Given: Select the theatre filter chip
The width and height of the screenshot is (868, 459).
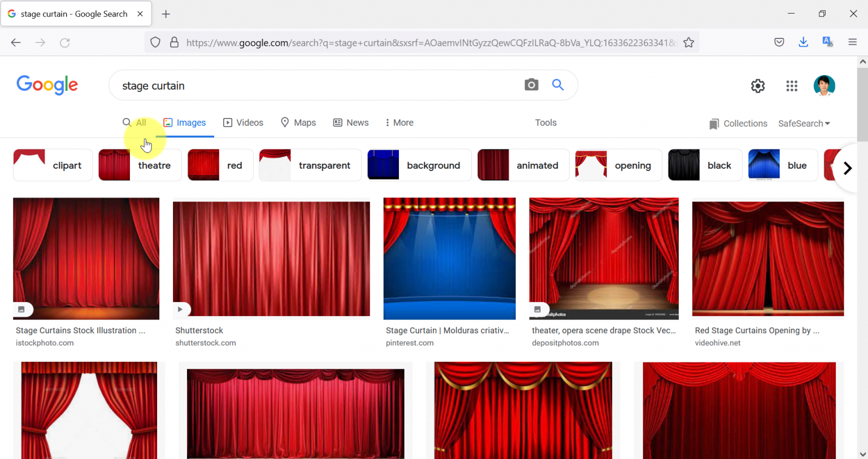Looking at the screenshot, I should point(140,165).
